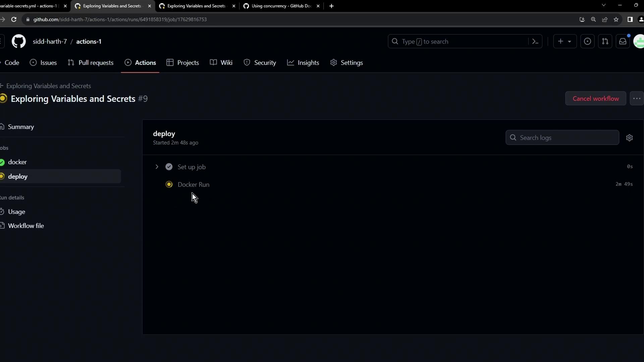Open the create new plus dropdown

(x=565, y=42)
